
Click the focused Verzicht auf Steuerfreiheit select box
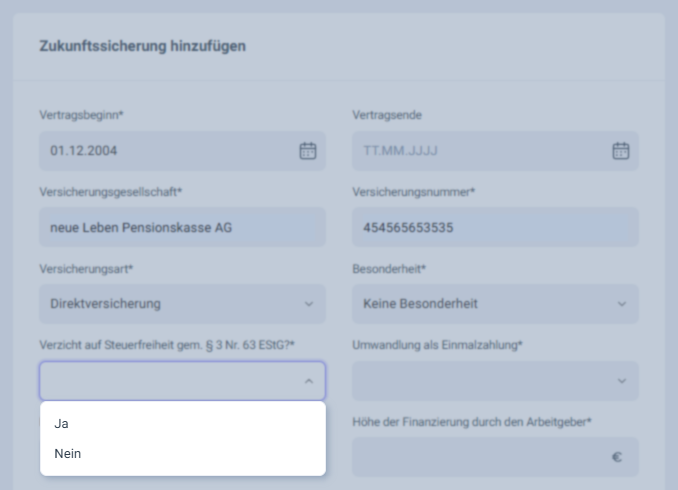click(x=168, y=380)
